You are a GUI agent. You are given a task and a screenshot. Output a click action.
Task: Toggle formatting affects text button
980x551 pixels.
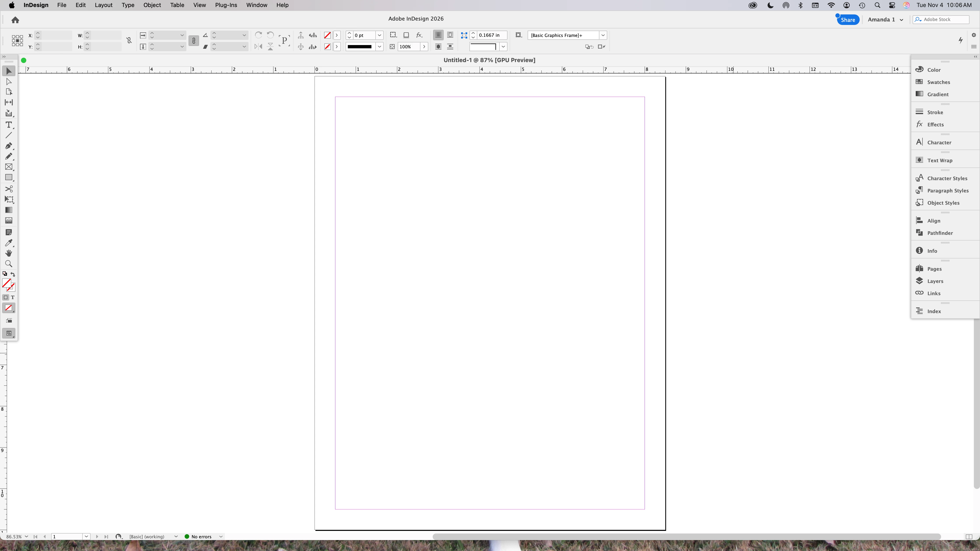[12, 298]
